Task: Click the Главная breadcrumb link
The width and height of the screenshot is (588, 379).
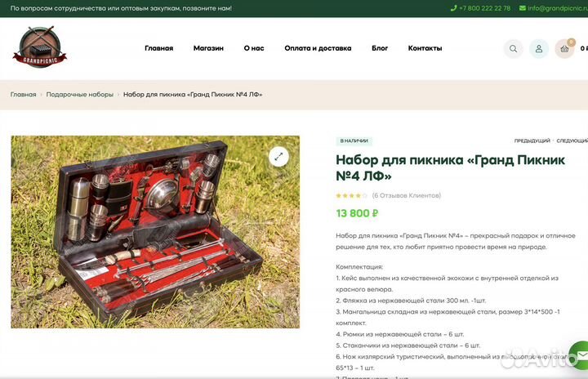Action: click(23, 95)
